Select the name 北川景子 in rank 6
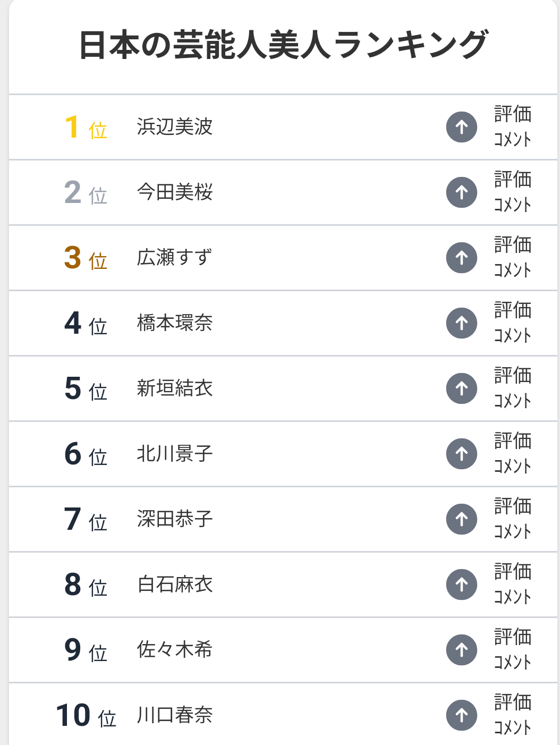The image size is (560, 745). tap(175, 454)
